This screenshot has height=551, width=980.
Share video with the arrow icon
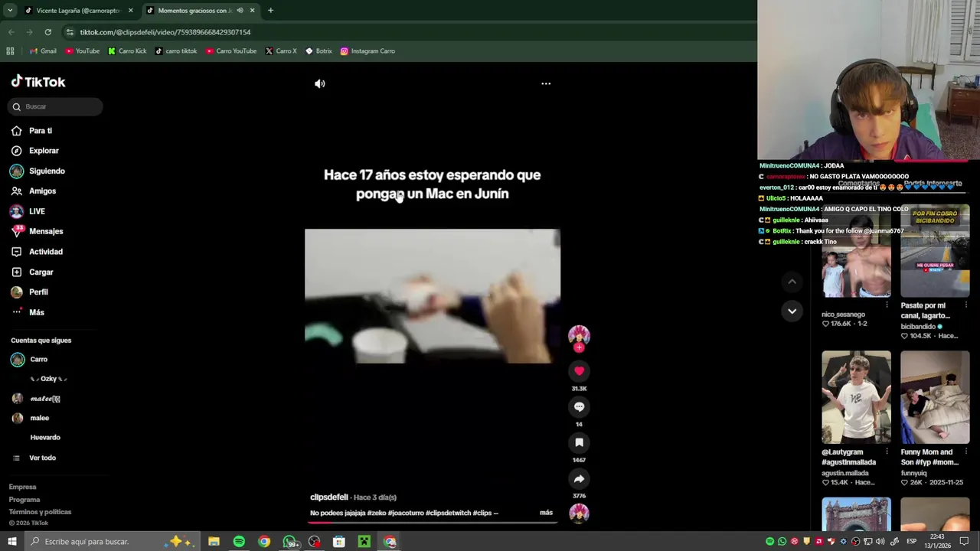pos(579,478)
